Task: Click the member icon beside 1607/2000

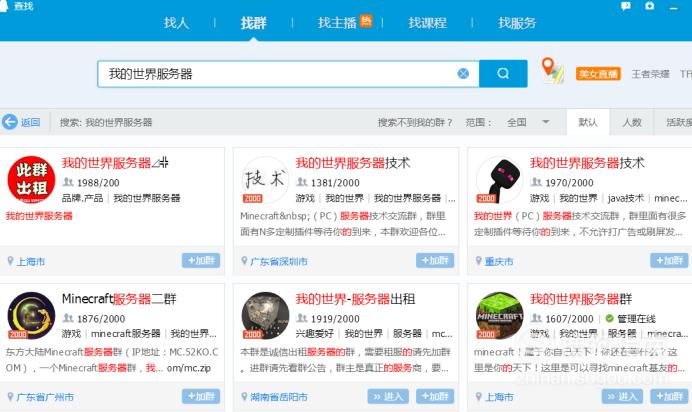Action: tap(536, 318)
